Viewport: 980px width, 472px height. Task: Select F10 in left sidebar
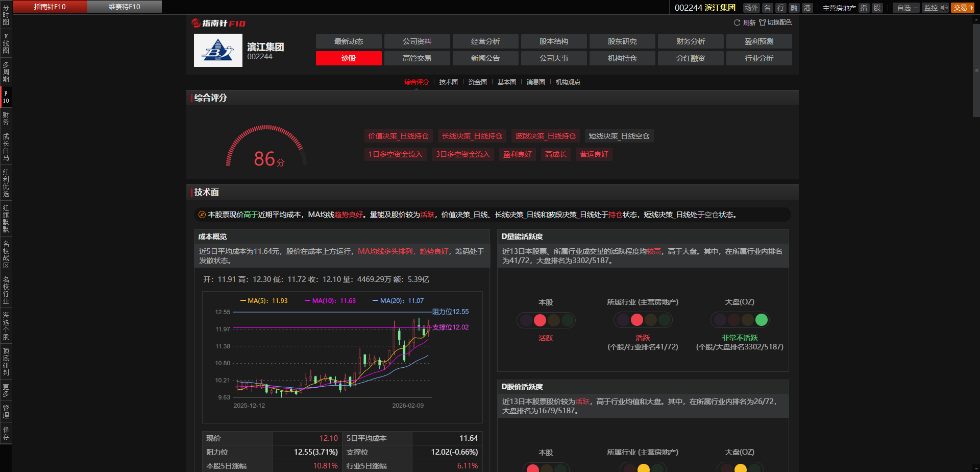coord(6,97)
